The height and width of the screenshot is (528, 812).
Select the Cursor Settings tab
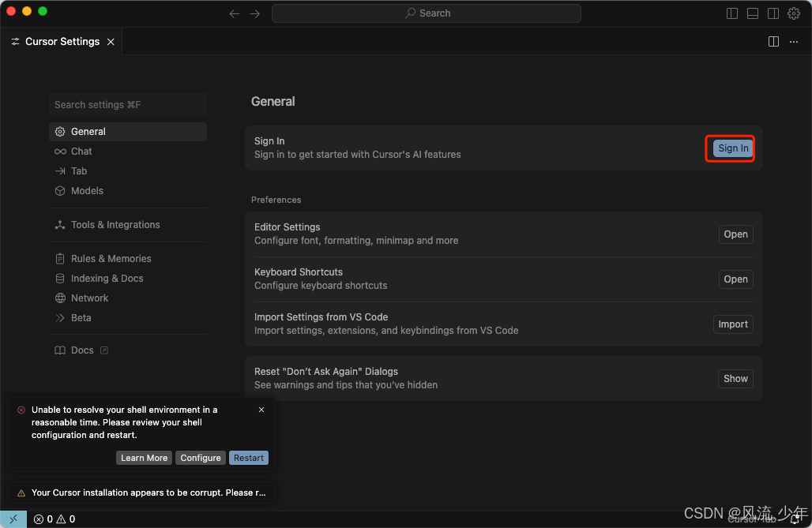[62, 41]
